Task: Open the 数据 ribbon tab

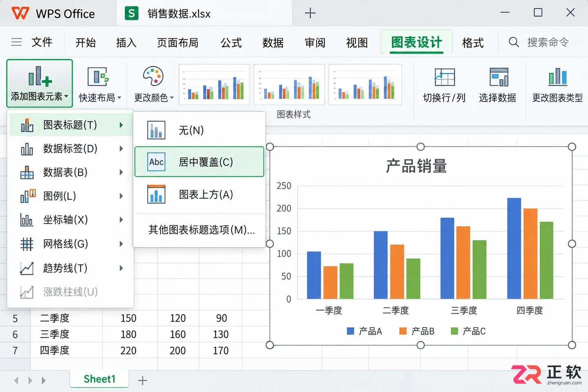Action: pyautogui.click(x=273, y=42)
